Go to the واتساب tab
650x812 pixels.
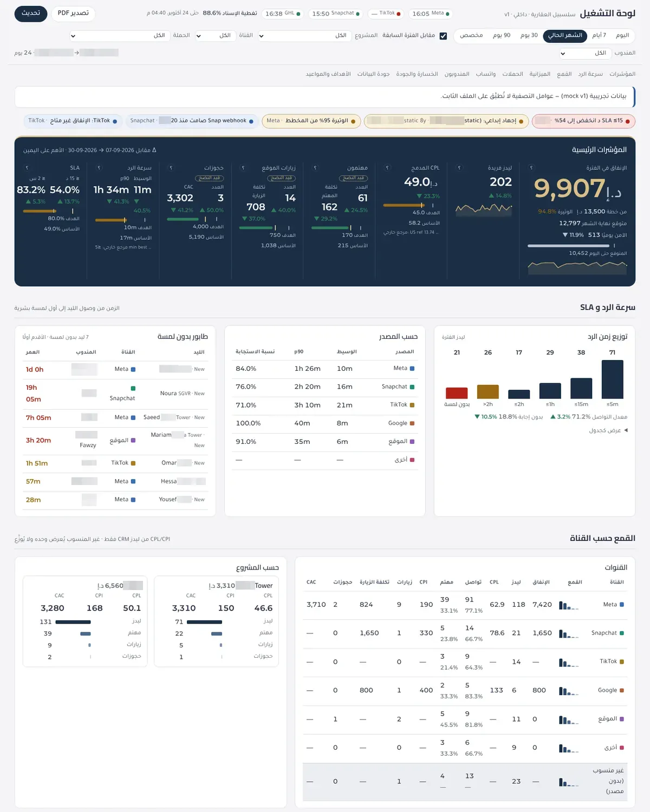coord(486,74)
